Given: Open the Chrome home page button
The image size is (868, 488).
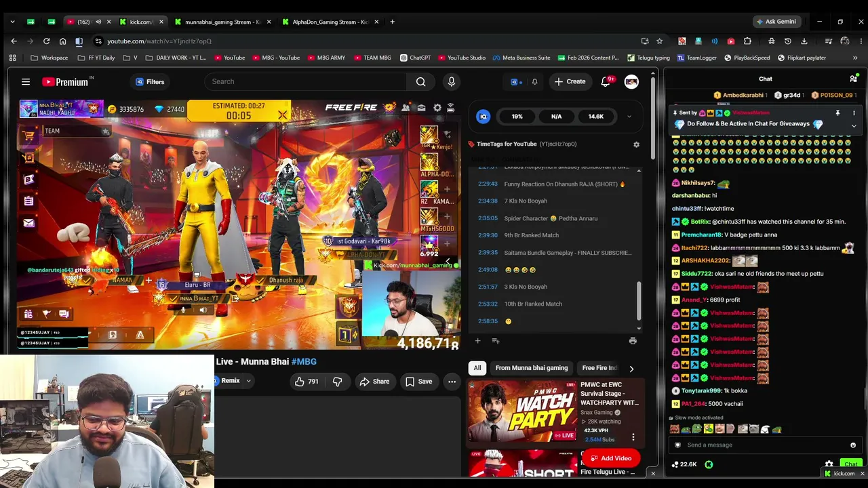Looking at the screenshot, I should pyautogui.click(x=62, y=41).
